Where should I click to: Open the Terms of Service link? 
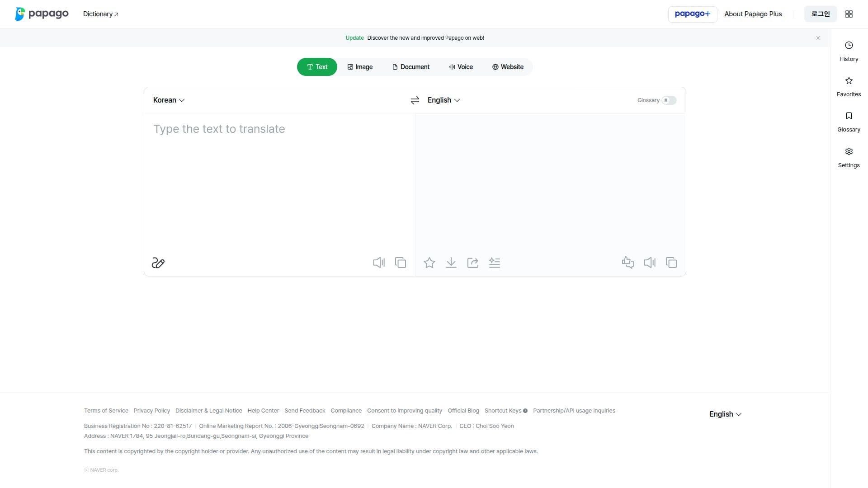106,411
